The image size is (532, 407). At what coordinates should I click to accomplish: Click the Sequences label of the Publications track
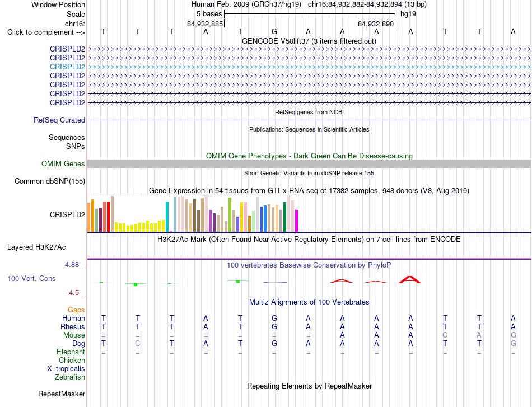(67, 137)
